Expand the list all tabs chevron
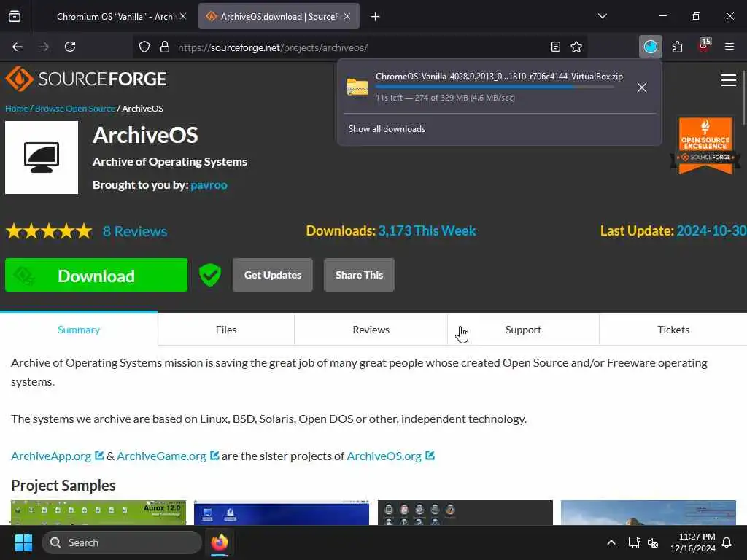Image resolution: width=747 pixels, height=560 pixels. click(x=602, y=16)
